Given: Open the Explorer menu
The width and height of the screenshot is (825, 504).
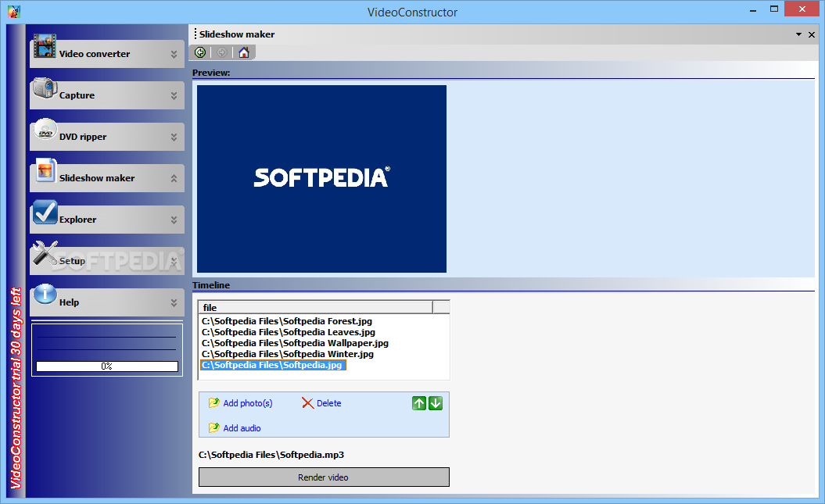Looking at the screenshot, I should point(107,220).
